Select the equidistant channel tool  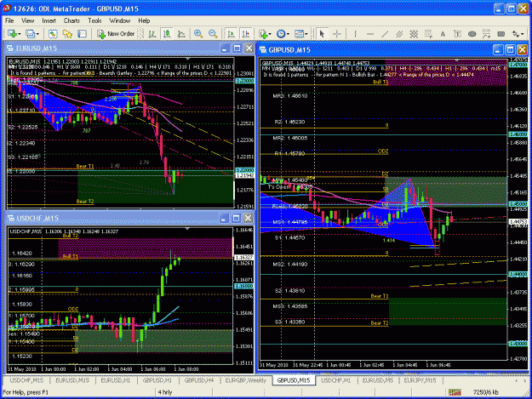pos(399,33)
